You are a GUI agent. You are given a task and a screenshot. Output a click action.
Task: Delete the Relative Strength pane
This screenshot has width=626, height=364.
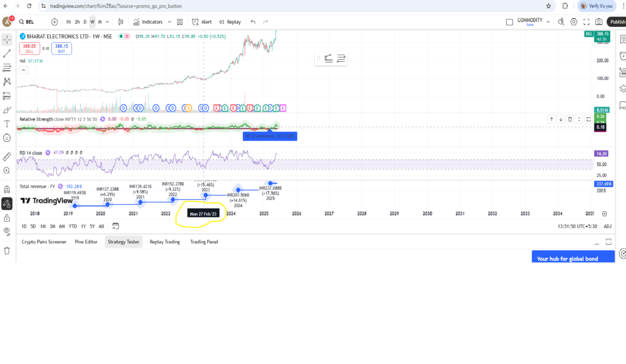[570, 119]
